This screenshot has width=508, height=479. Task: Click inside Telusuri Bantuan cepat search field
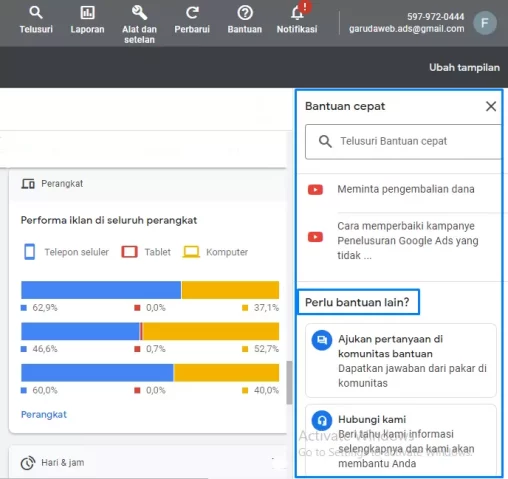tap(403, 142)
